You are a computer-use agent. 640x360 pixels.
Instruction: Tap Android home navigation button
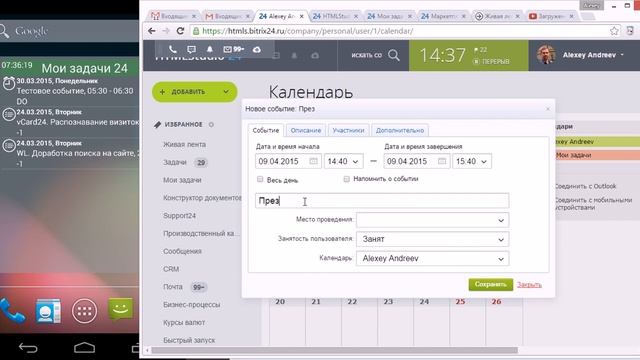tap(84, 348)
